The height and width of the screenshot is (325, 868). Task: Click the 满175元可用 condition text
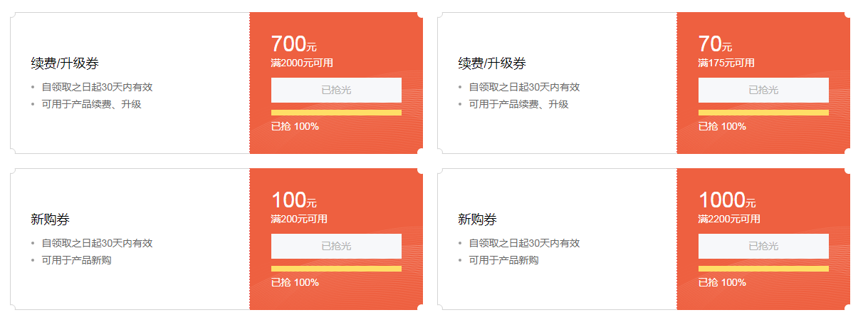point(726,63)
